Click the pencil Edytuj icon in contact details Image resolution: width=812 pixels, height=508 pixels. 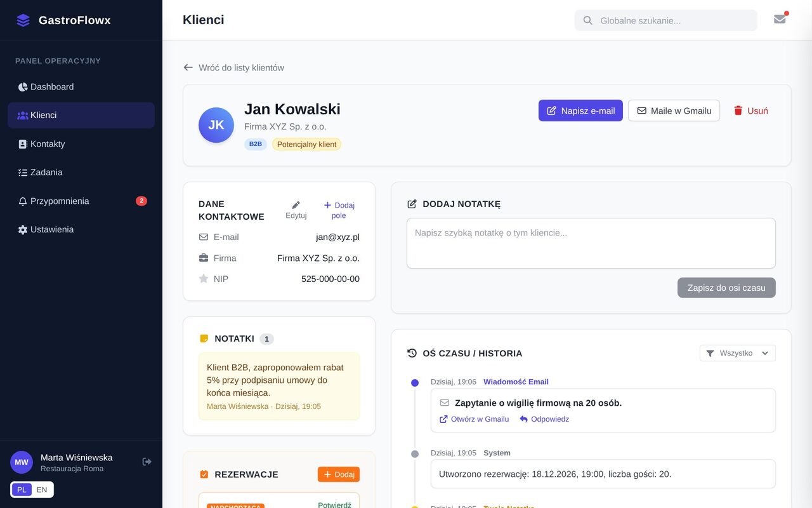point(296,205)
